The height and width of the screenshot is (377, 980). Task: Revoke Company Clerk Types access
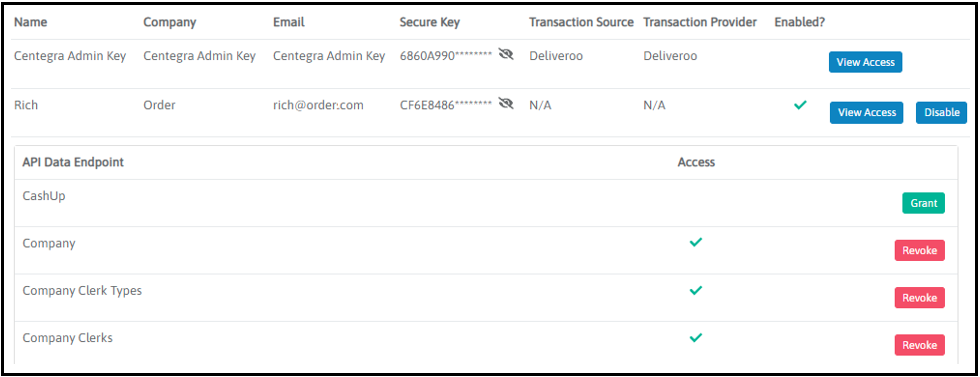click(x=919, y=298)
